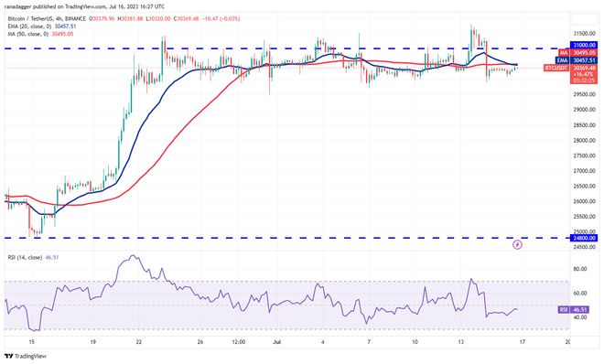The image size is (604, 364).
Task: Click the Jul date marker on time axis
Action: pyautogui.click(x=276, y=342)
